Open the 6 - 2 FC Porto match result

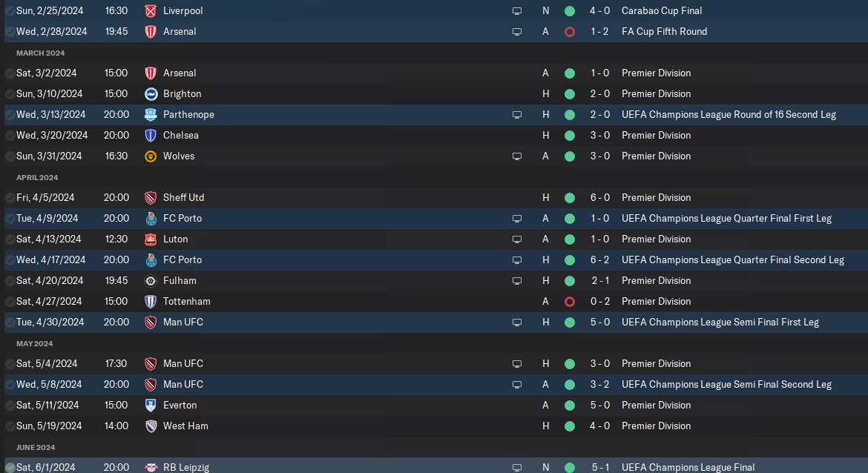coord(600,260)
